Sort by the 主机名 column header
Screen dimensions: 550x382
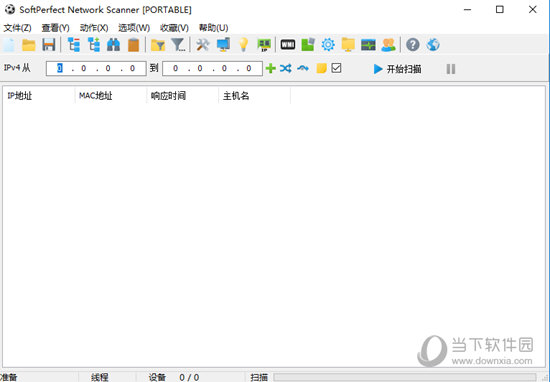point(255,96)
